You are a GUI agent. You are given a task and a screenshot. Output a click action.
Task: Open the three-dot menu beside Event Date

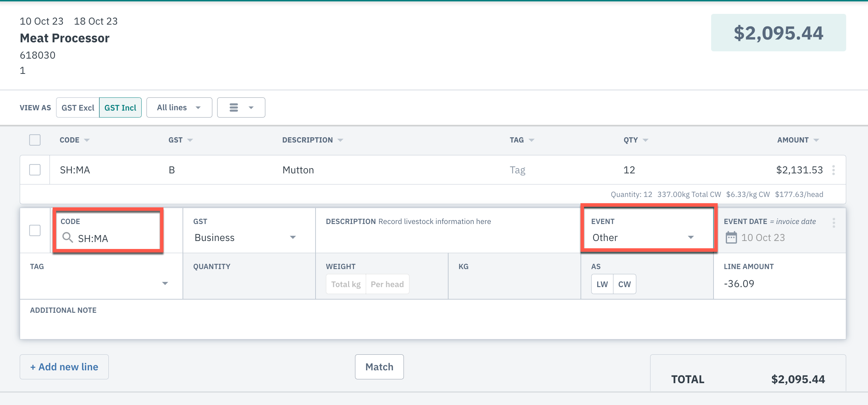point(834,223)
